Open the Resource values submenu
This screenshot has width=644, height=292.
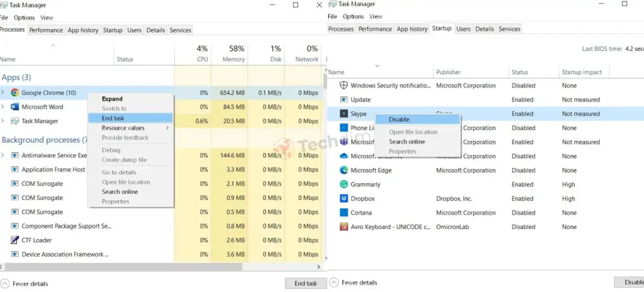coord(130,128)
